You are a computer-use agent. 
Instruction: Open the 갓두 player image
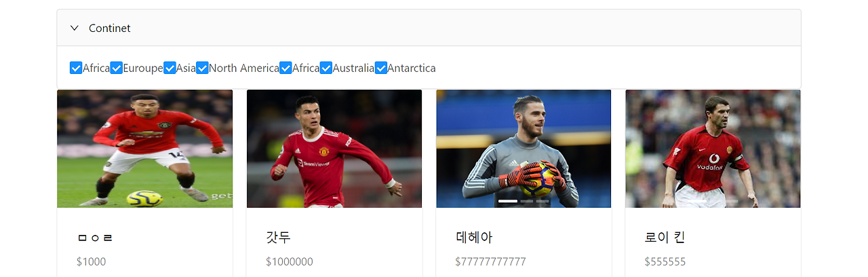334,149
